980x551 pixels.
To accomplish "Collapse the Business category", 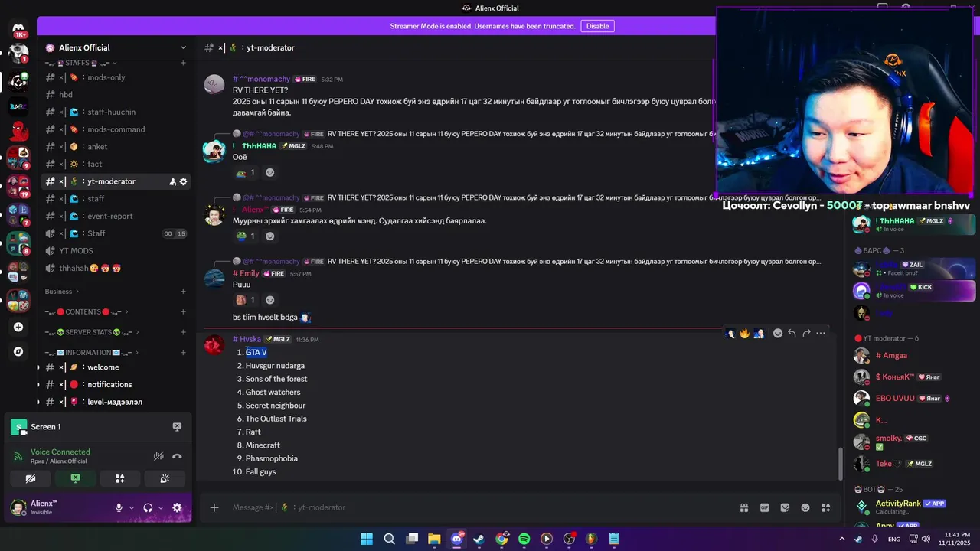I will [x=61, y=292].
